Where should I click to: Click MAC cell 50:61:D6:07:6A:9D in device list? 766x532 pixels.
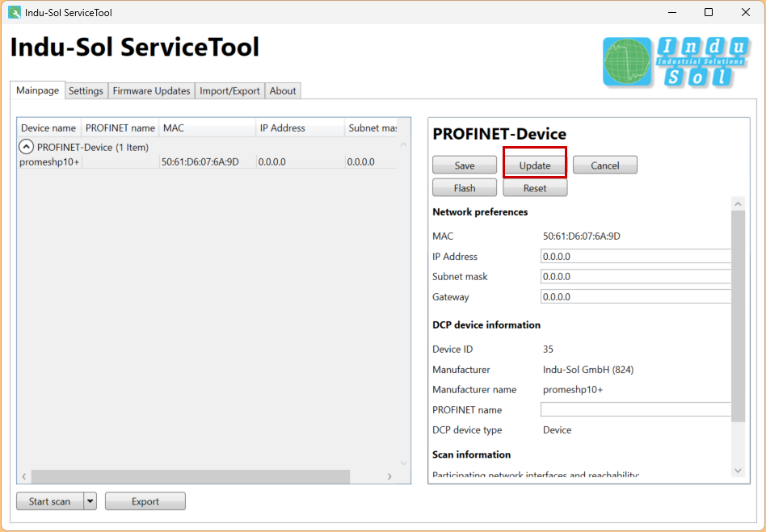[200, 161]
